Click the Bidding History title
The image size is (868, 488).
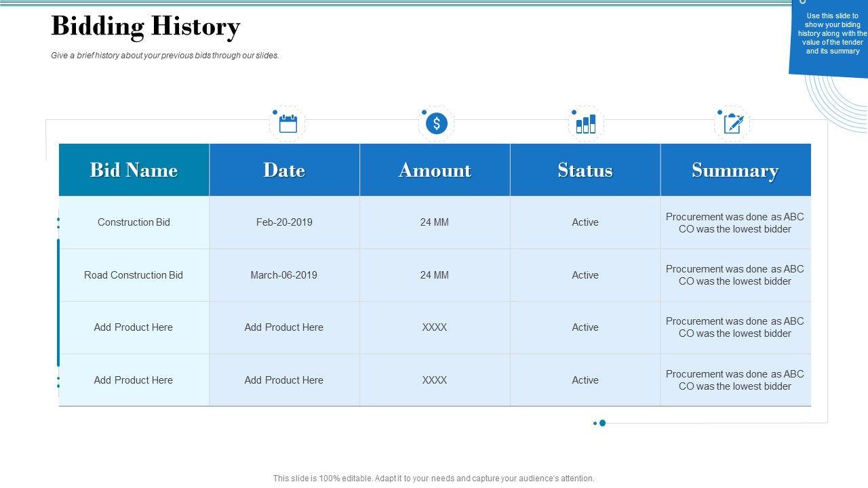(146, 27)
